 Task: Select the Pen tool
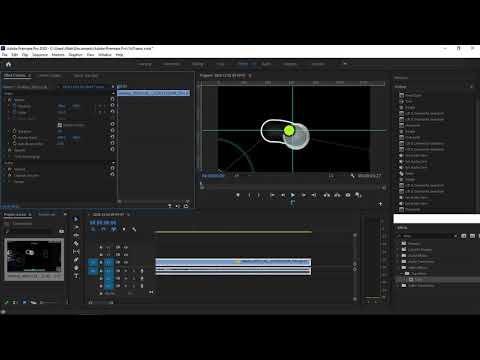pos(76,259)
